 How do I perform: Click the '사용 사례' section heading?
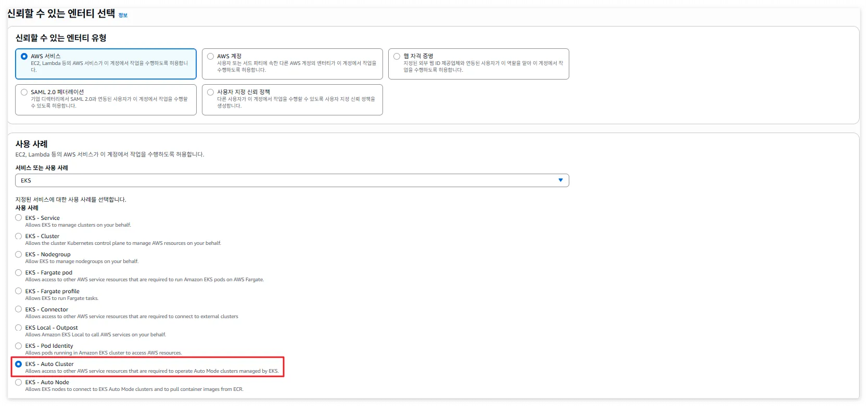(31, 144)
